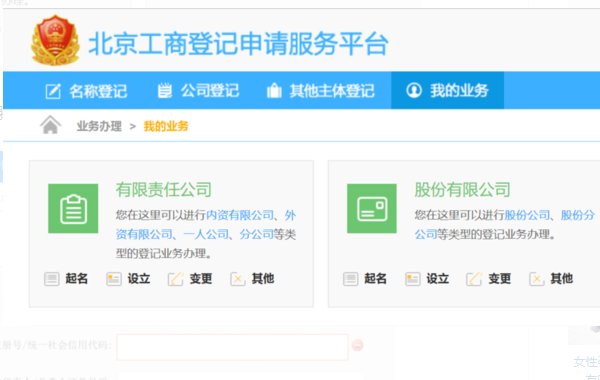
Task: Click 变更 label under 股份有限公司
Action: (x=499, y=279)
